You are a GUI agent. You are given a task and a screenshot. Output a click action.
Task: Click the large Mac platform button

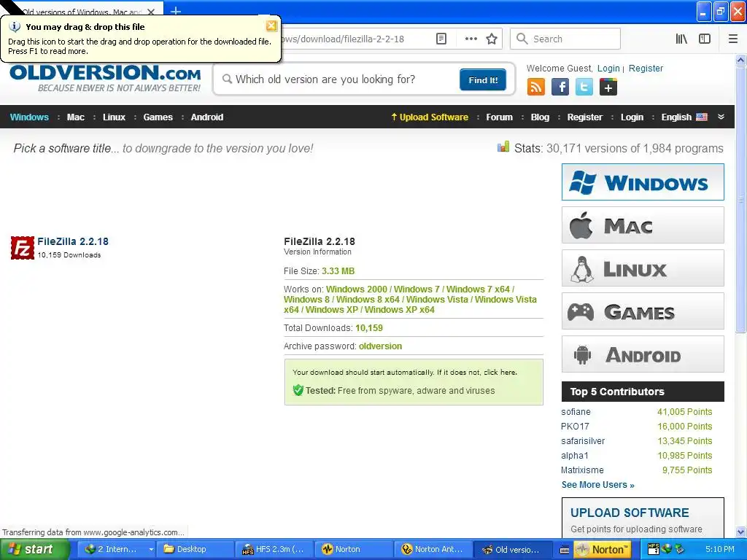click(643, 225)
